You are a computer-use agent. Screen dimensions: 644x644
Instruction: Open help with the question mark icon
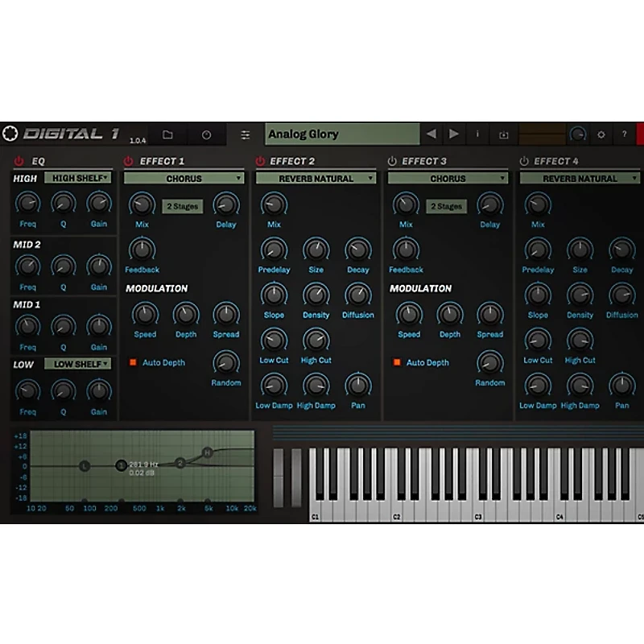point(625,134)
